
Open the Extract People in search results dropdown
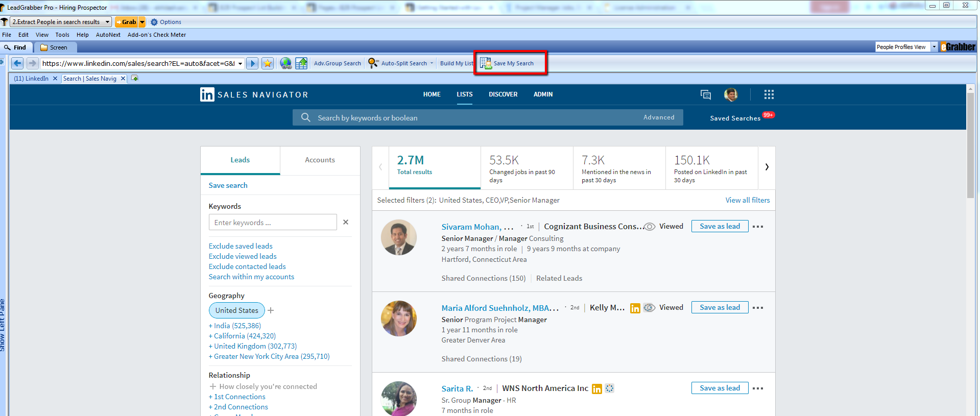61,22
